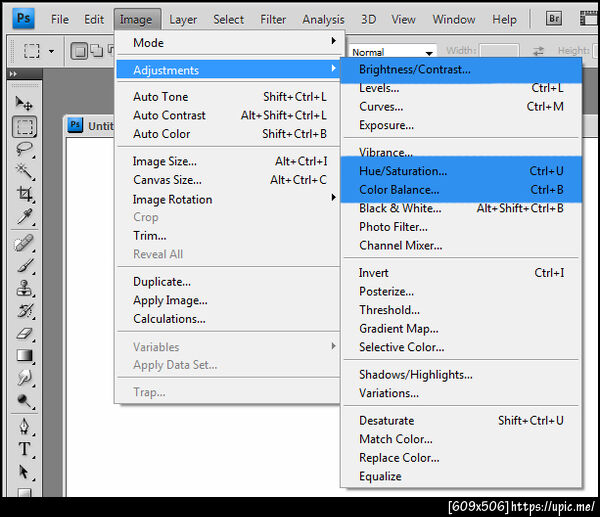Viewport: 600px width, 517px height.
Task: Select the Clone Stamp tool
Action: pyautogui.click(x=24, y=288)
